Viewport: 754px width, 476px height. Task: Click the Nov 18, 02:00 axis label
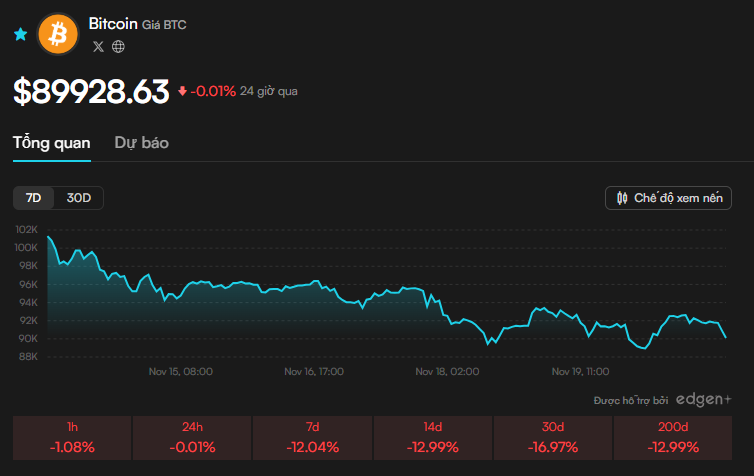[447, 372]
